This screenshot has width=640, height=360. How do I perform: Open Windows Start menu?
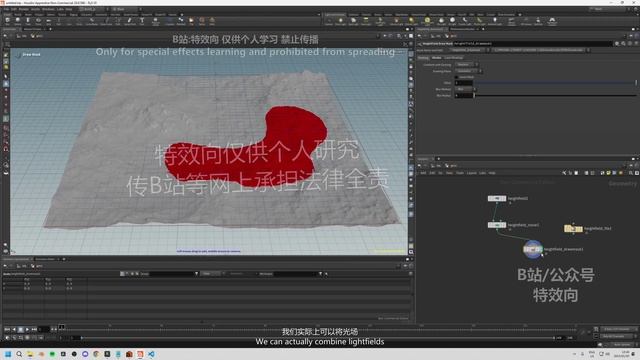pos(8,354)
